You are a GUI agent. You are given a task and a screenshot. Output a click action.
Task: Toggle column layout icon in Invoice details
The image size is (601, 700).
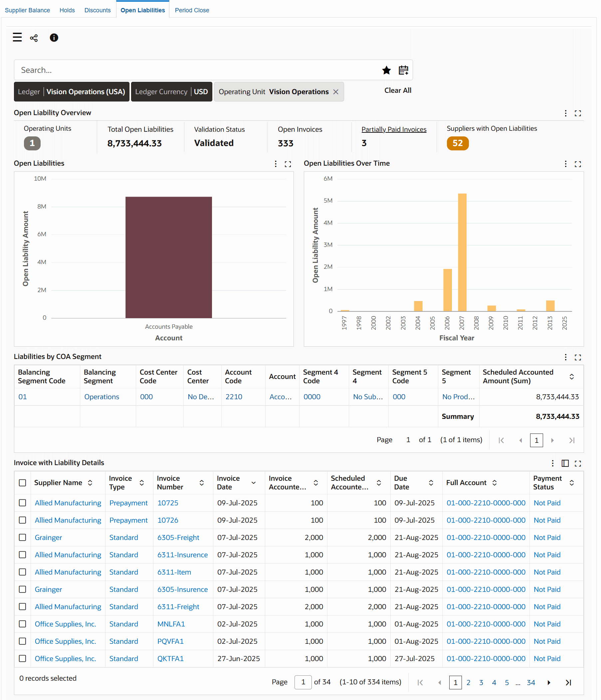tap(565, 463)
